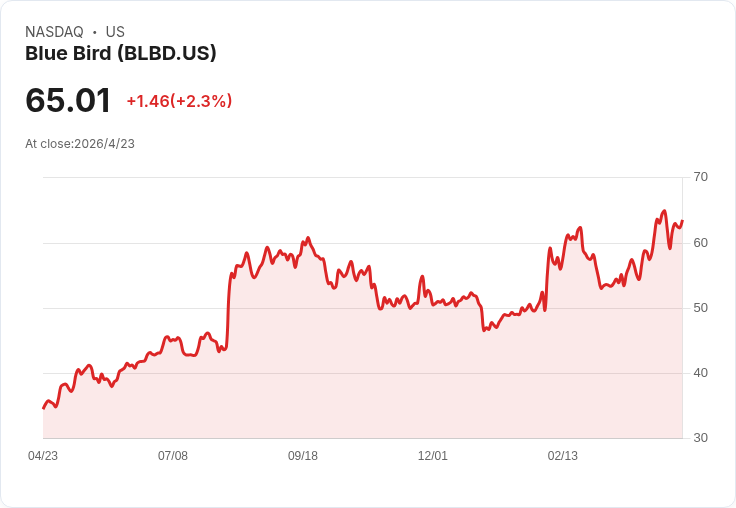Click the 70 y-axis price label

(x=700, y=177)
